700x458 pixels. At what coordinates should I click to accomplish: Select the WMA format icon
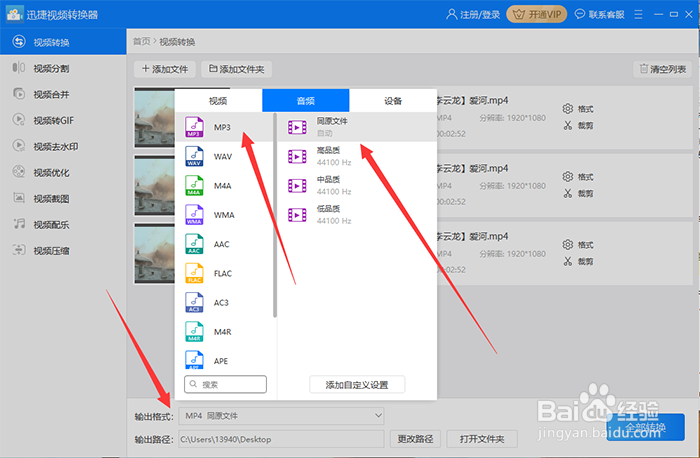pyautogui.click(x=194, y=215)
